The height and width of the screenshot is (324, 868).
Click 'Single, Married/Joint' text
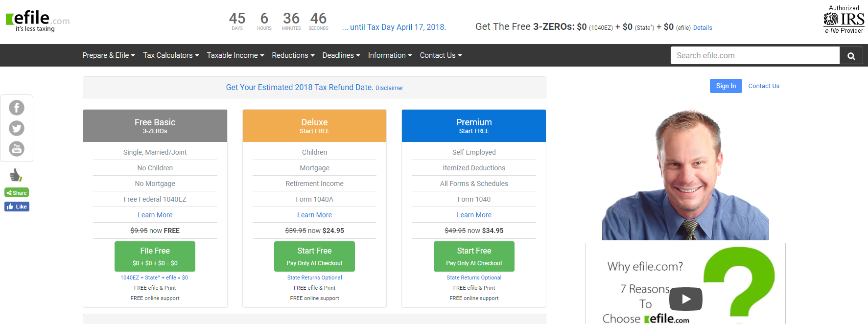click(155, 152)
